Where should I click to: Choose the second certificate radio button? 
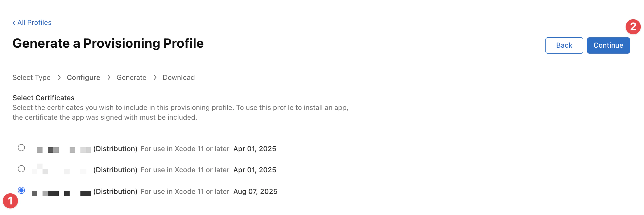(x=21, y=169)
